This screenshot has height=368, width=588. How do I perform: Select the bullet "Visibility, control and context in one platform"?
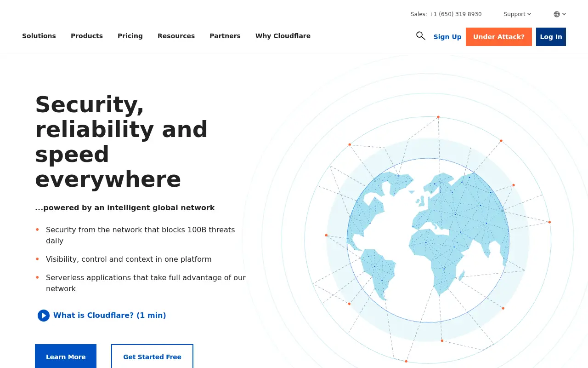(129, 259)
